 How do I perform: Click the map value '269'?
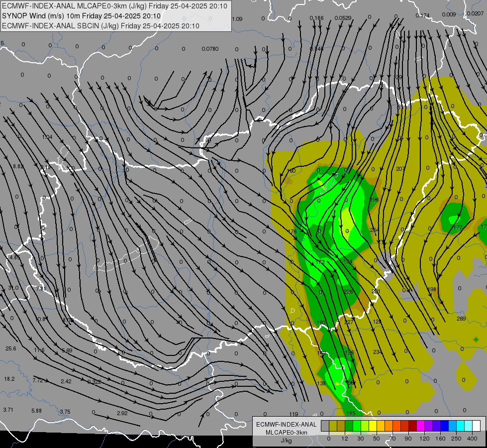click(x=461, y=319)
